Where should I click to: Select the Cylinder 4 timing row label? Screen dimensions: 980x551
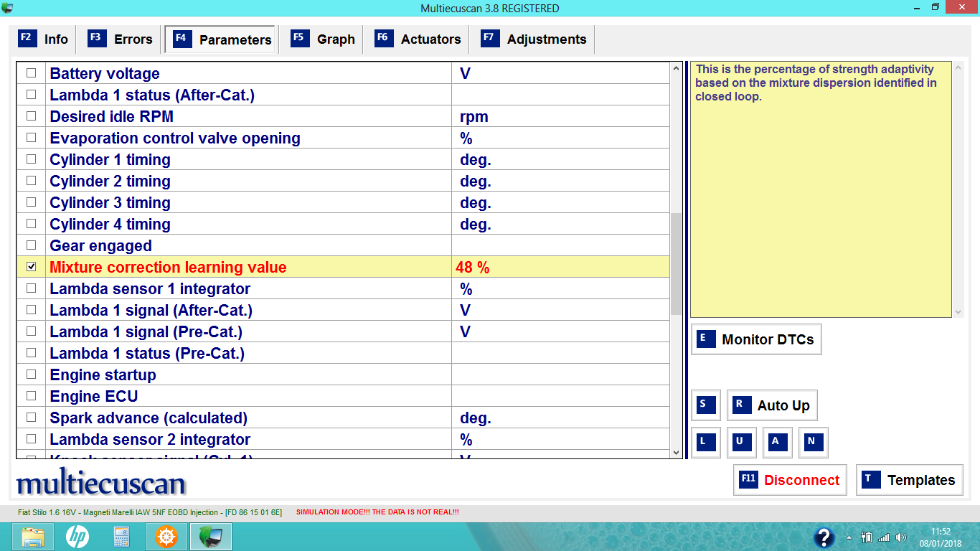[110, 224]
